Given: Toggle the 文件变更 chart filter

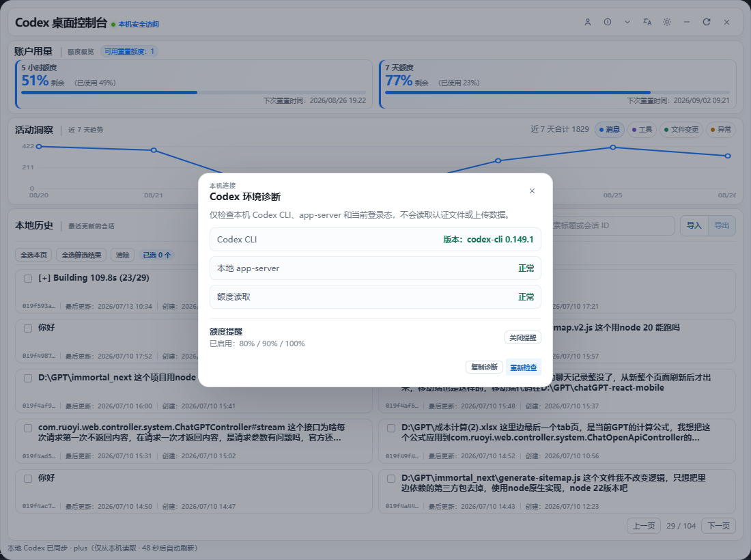Looking at the screenshot, I should [x=681, y=129].
